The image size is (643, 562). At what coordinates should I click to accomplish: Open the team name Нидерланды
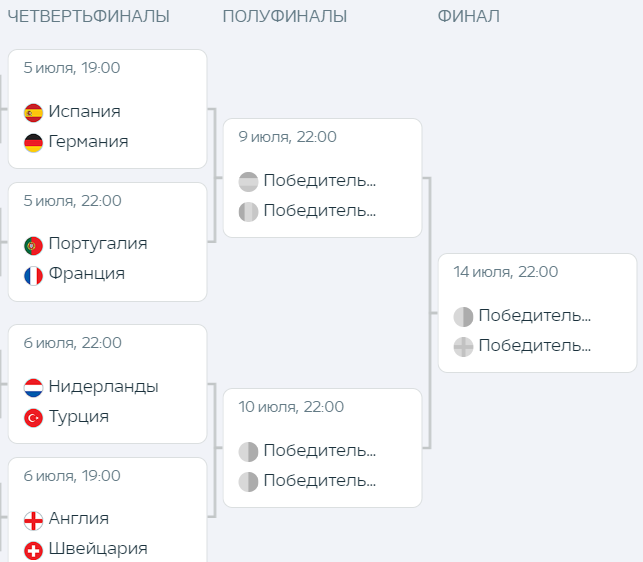103,387
